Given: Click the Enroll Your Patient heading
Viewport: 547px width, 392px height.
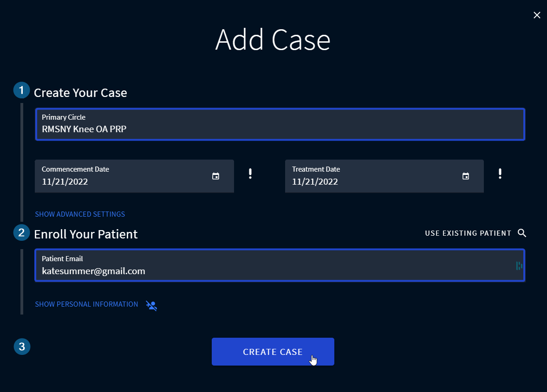Looking at the screenshot, I should point(86,234).
